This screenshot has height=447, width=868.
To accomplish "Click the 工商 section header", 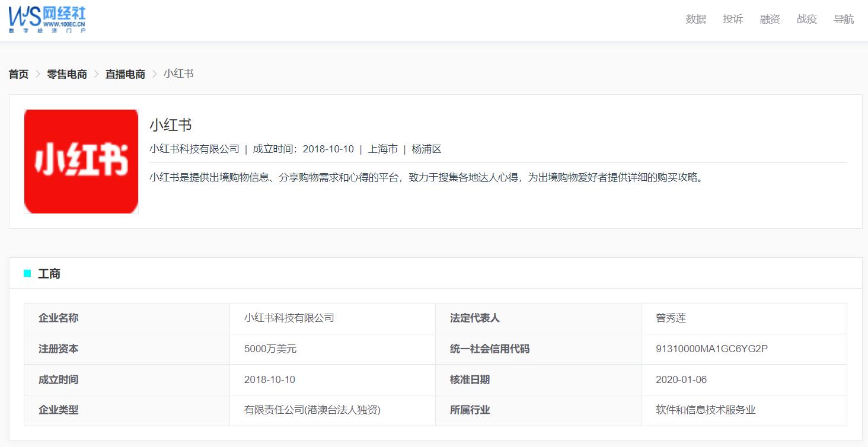I will coord(49,273).
